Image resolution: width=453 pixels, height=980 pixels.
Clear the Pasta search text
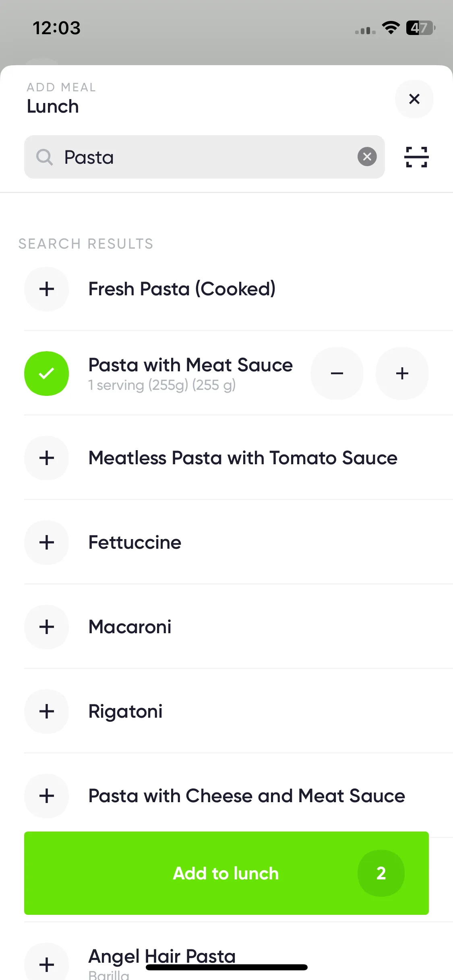click(367, 156)
